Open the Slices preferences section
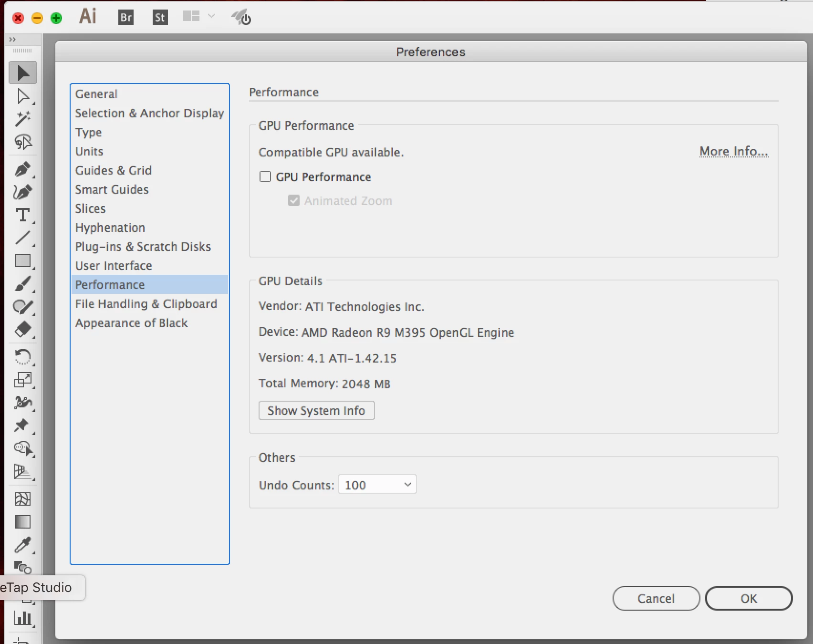Image resolution: width=813 pixels, height=644 pixels. point(150,208)
